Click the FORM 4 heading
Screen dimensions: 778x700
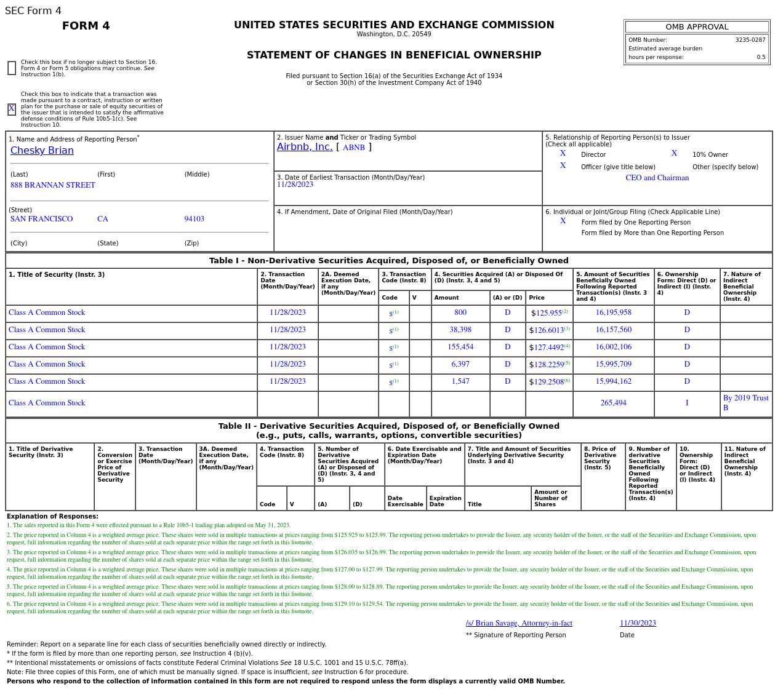click(86, 26)
